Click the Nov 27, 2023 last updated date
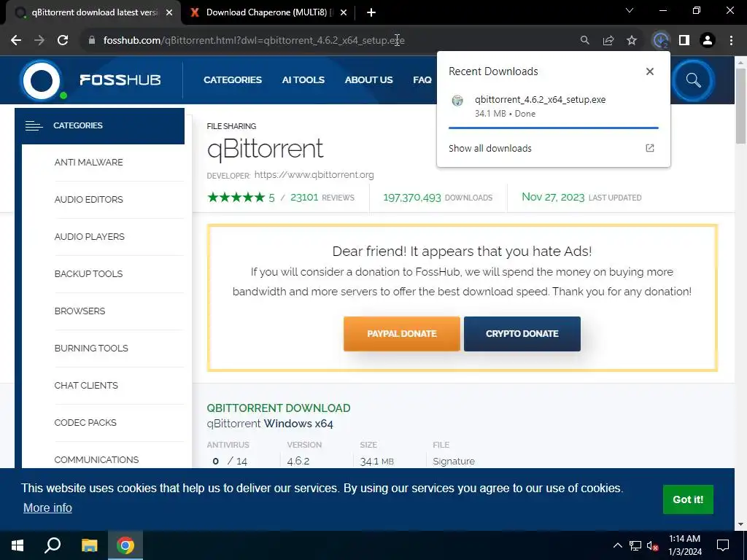Image resolution: width=747 pixels, height=560 pixels. [x=553, y=197]
